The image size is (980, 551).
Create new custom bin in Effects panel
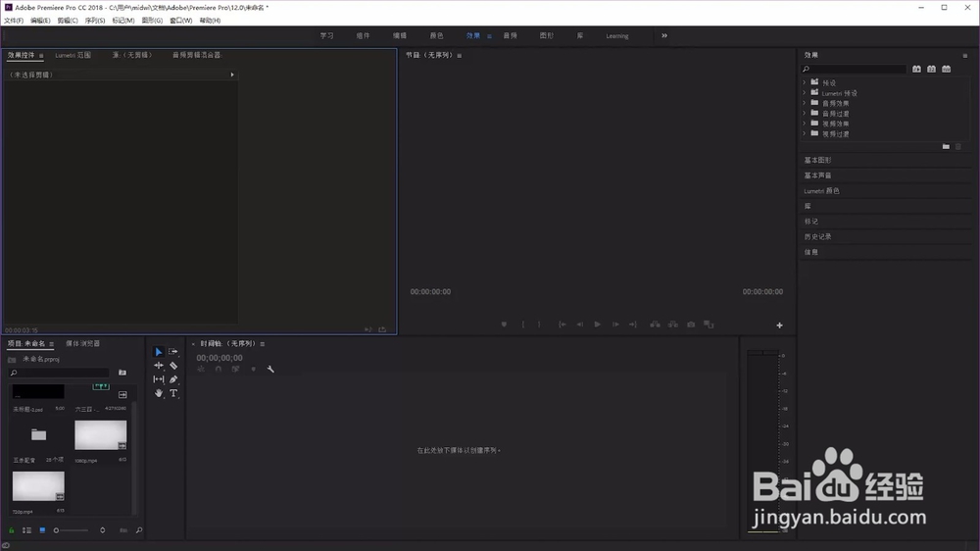coord(946,146)
